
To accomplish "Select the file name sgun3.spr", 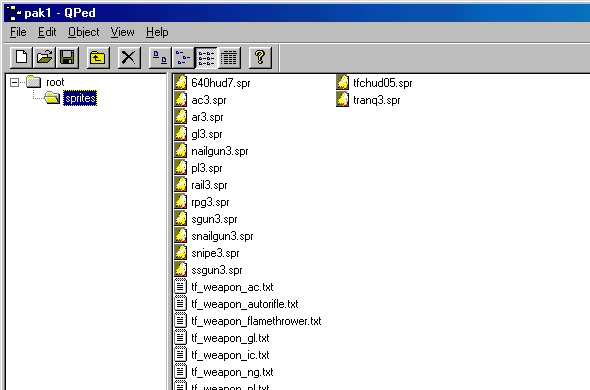I will click(x=214, y=219).
